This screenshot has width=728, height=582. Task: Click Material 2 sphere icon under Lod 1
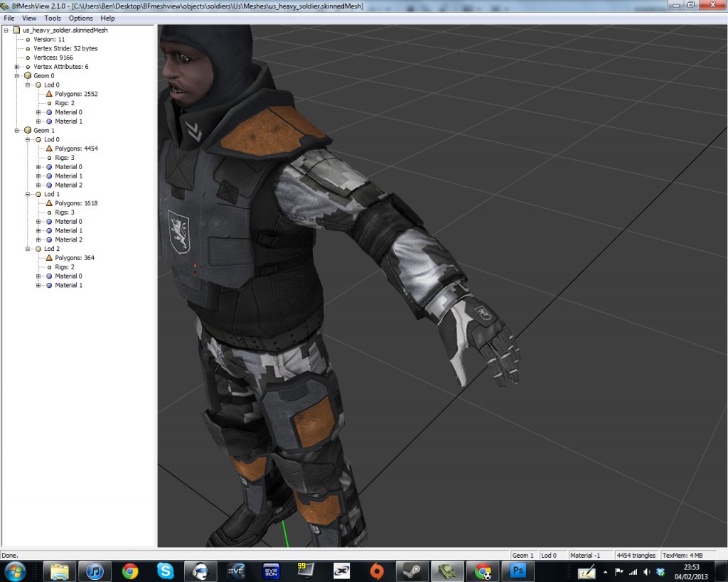click(49, 239)
